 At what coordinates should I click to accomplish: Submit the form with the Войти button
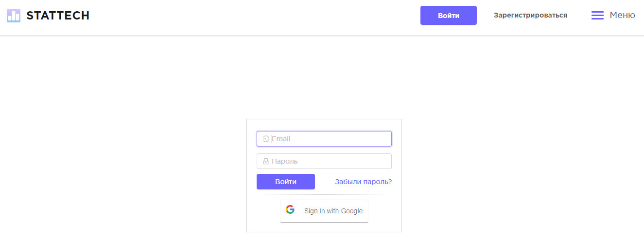[x=286, y=182]
